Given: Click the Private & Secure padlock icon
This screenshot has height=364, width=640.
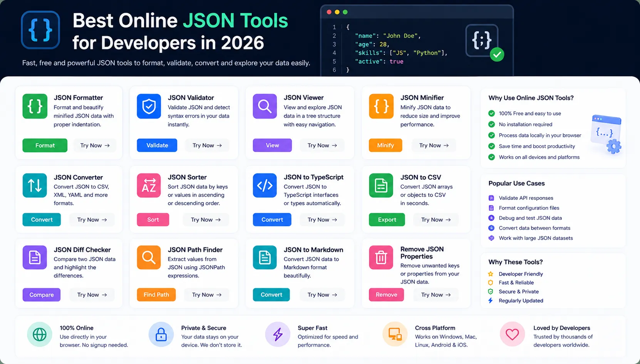Looking at the screenshot, I should [x=161, y=334].
